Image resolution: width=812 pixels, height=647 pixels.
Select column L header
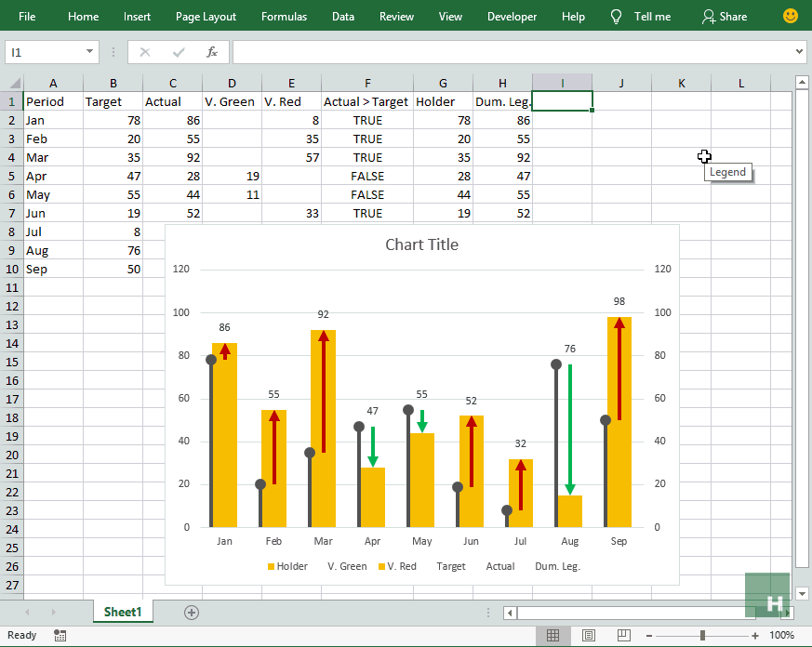coord(740,83)
